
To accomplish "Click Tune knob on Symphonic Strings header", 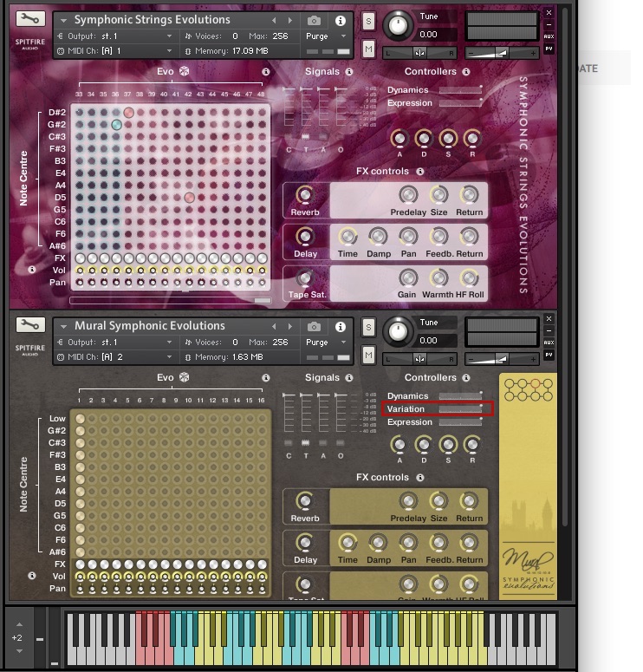I will pos(398,26).
